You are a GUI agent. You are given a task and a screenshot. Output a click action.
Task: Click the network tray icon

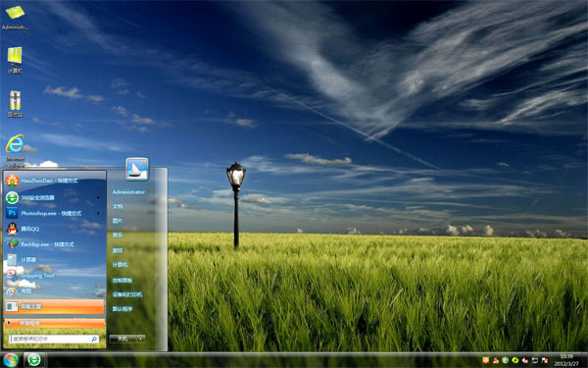(535, 360)
